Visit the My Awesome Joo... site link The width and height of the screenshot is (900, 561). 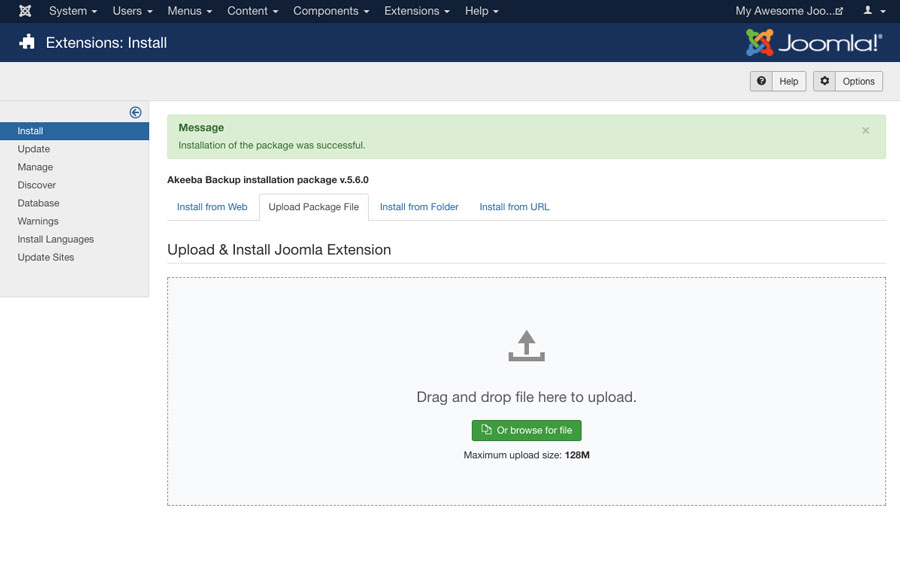point(789,11)
